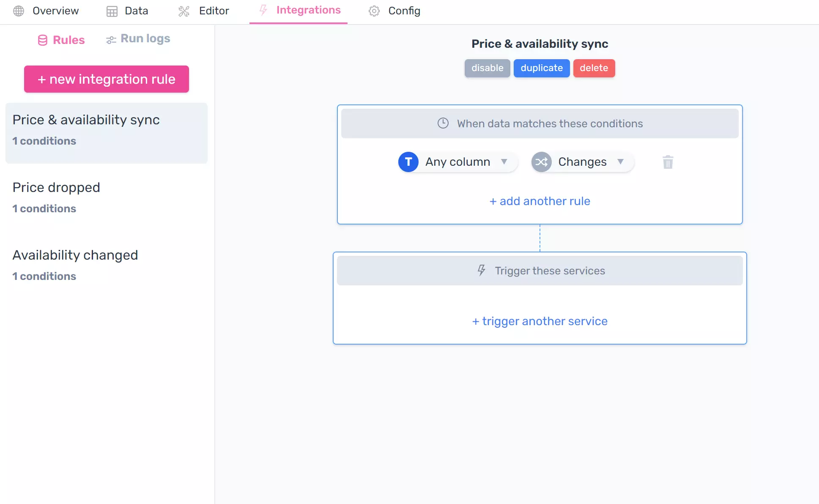This screenshot has width=819, height=504.
Task: Click the lightning bolt trigger icon
Action: [480, 270]
